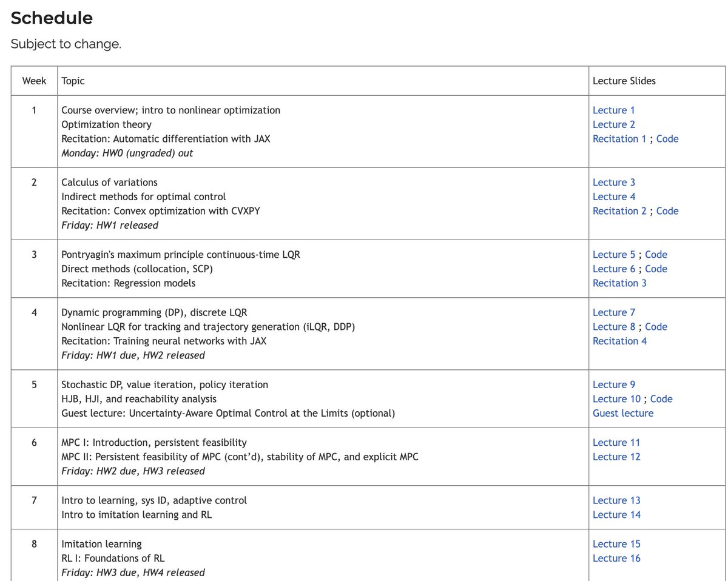Viewport: 728px width, 581px height.
Task: Click the Lecture Slides column header
Action: pyautogui.click(x=624, y=81)
